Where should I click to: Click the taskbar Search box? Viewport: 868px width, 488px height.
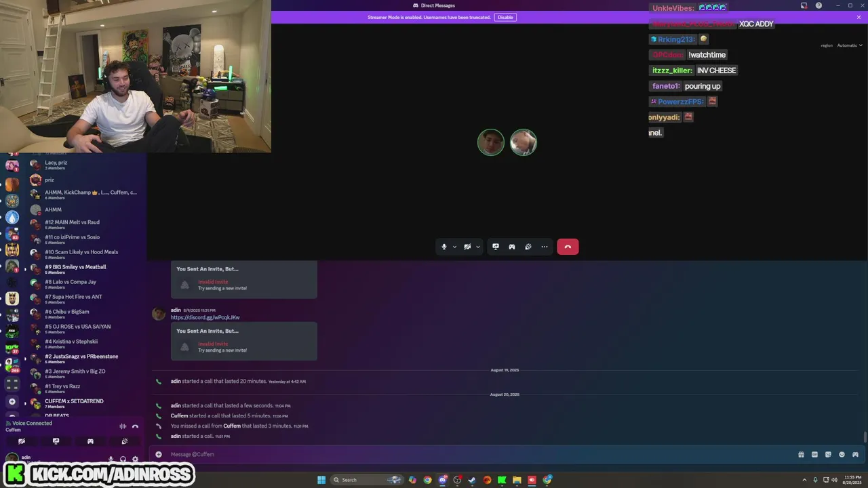[x=367, y=480]
